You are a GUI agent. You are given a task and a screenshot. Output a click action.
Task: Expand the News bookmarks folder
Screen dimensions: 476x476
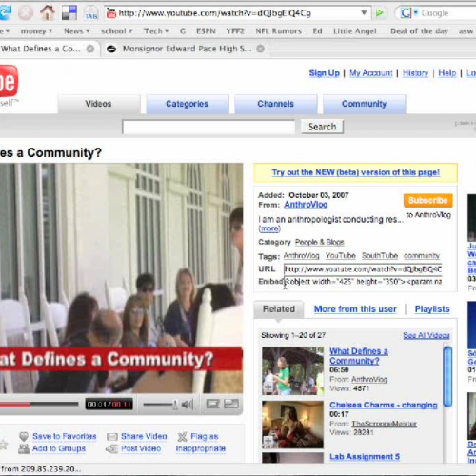[x=77, y=31]
